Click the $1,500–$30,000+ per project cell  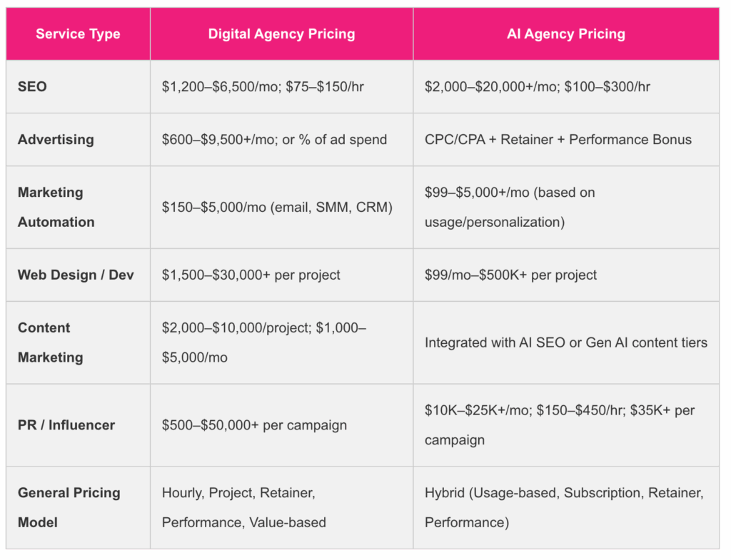click(251, 275)
